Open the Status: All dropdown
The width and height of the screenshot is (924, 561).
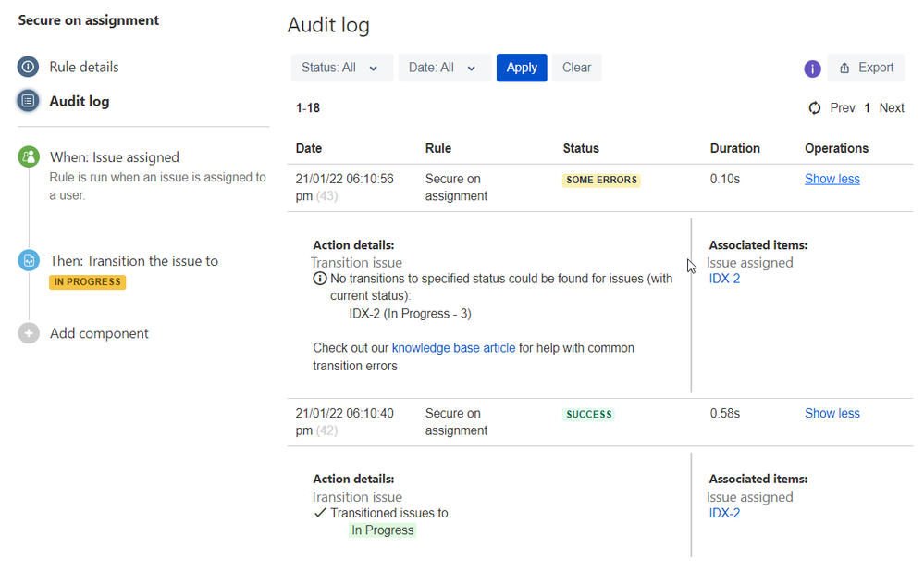coord(342,68)
